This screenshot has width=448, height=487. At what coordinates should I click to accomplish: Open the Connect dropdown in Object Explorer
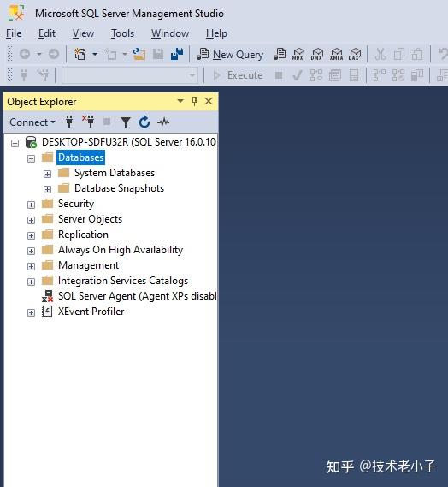32,122
